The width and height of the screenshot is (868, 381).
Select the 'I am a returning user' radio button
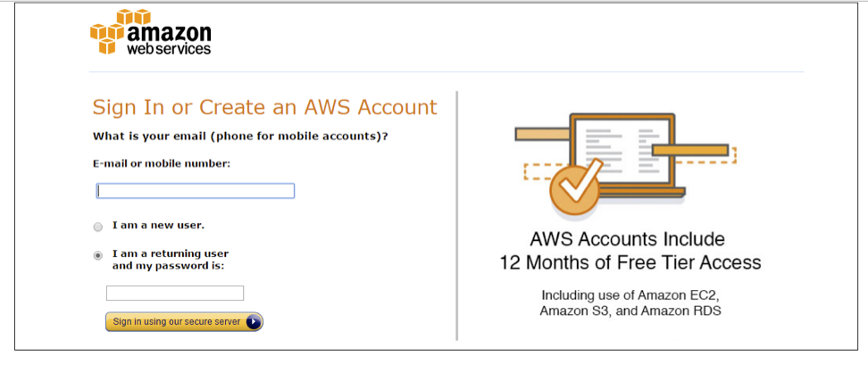(98, 255)
